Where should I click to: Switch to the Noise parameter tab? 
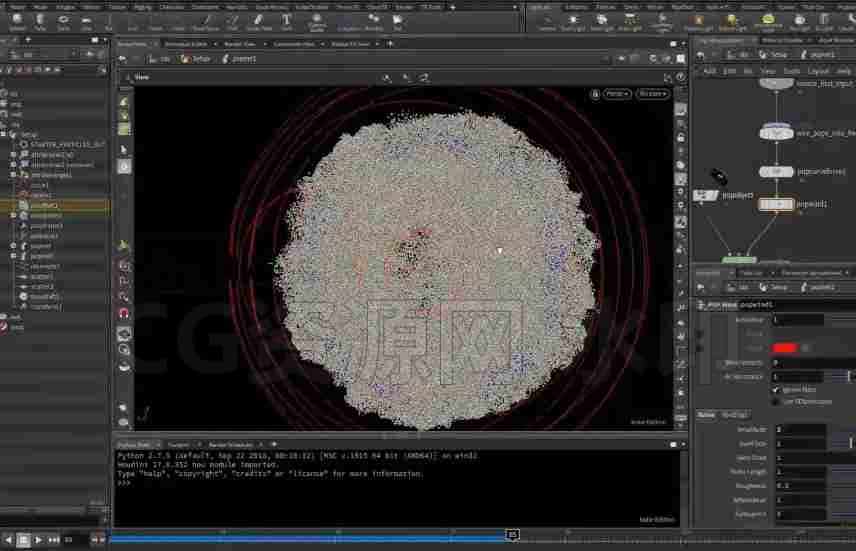706,415
